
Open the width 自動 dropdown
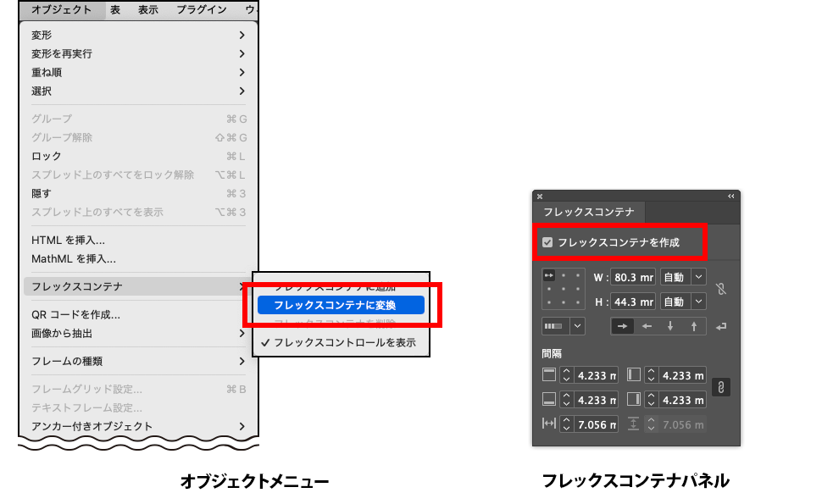click(698, 277)
